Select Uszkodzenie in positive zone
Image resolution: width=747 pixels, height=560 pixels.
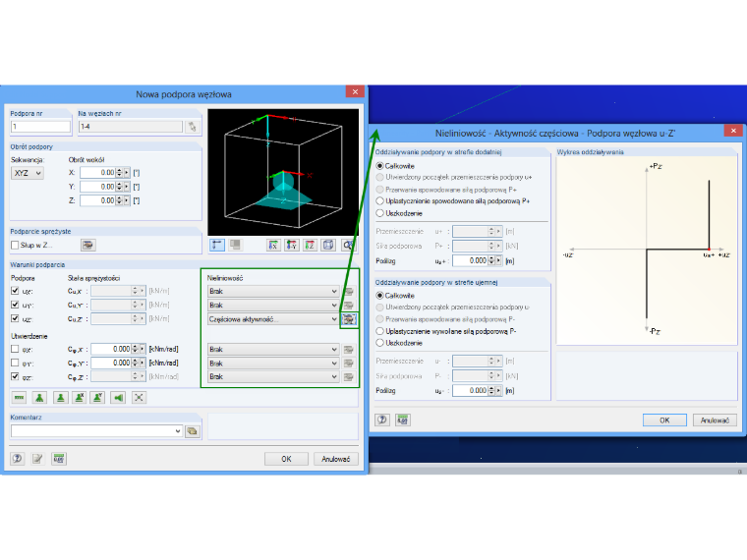[x=379, y=213]
